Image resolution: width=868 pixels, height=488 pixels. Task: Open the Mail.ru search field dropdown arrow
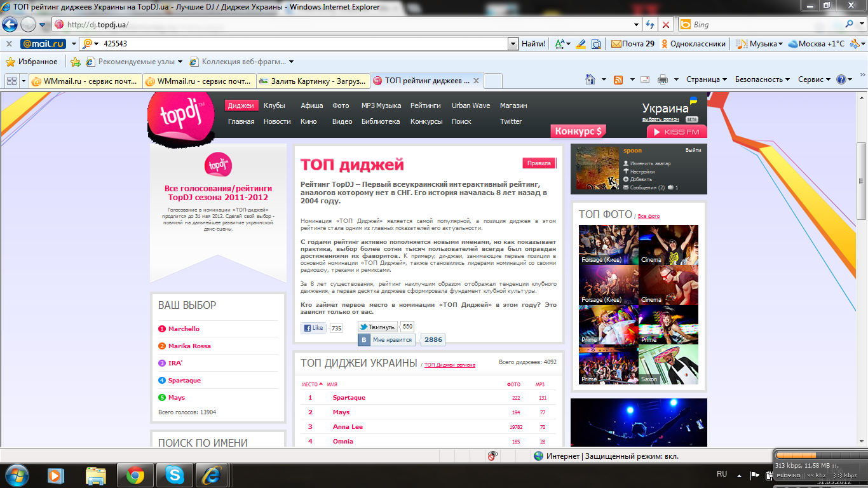(x=513, y=44)
